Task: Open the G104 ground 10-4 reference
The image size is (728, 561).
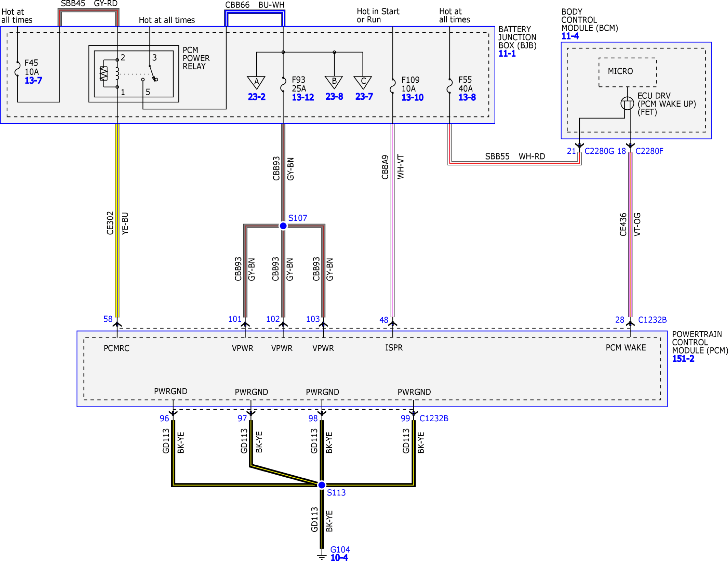Action: [339, 558]
